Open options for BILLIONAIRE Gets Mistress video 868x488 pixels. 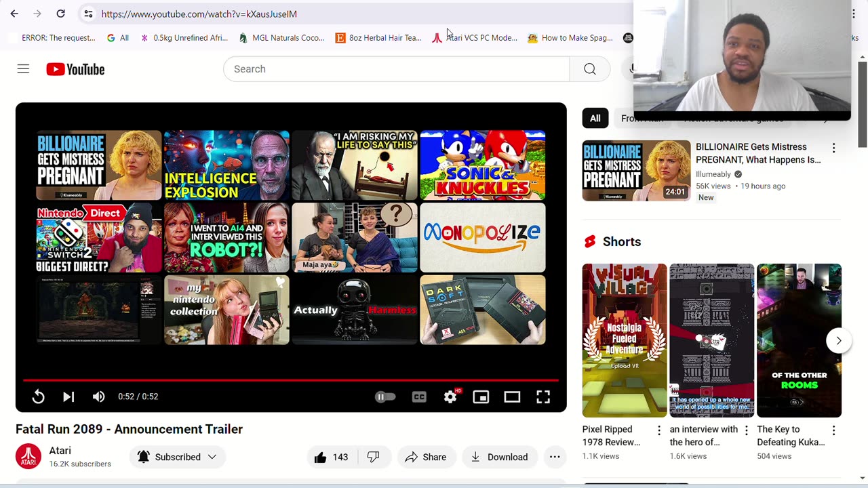coord(833,148)
